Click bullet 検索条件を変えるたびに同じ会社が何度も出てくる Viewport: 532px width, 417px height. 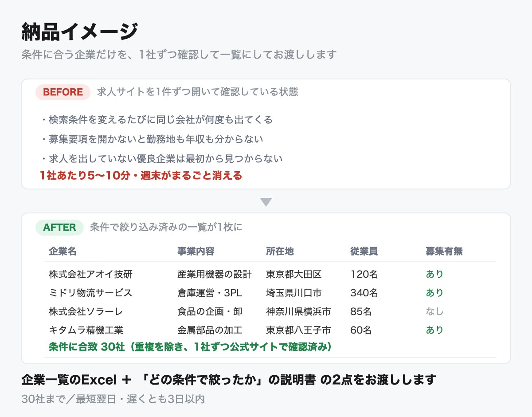pyautogui.click(x=156, y=120)
